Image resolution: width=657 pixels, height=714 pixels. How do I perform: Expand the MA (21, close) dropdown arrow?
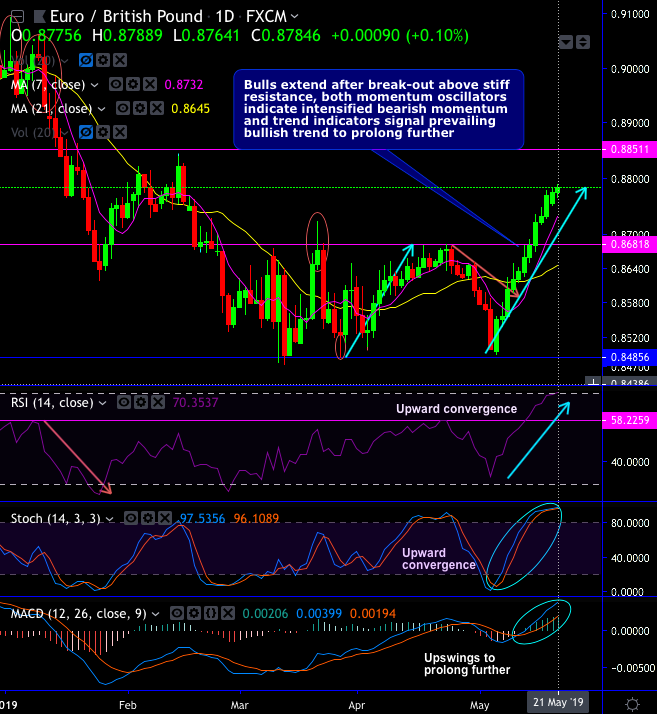[x=102, y=109]
